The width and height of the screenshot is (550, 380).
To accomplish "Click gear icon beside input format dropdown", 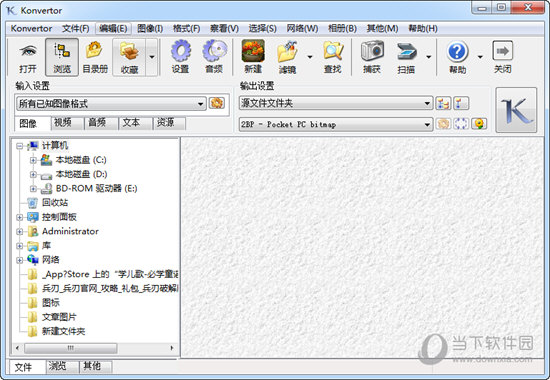I will (x=217, y=103).
